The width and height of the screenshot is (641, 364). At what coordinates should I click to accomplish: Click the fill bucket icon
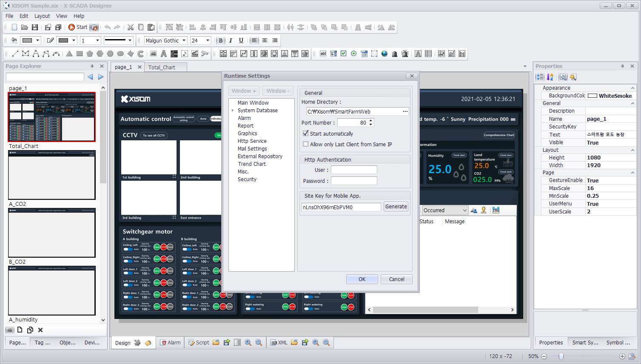[x=14, y=40]
